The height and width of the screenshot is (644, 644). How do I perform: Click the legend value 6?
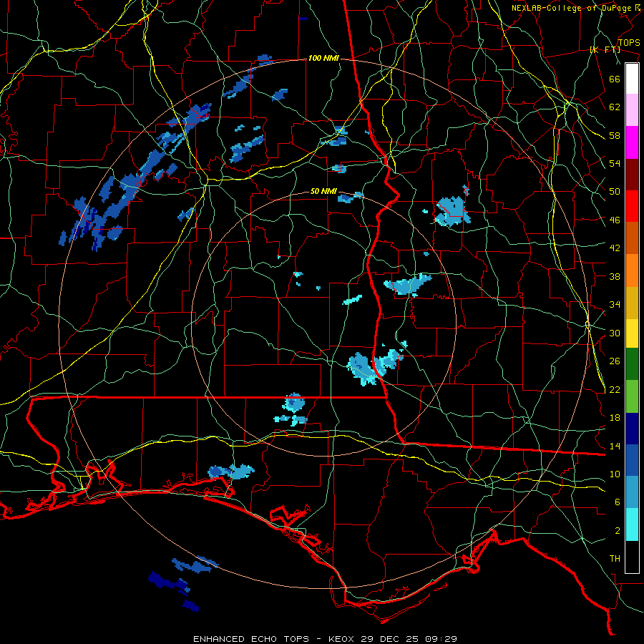tap(618, 502)
